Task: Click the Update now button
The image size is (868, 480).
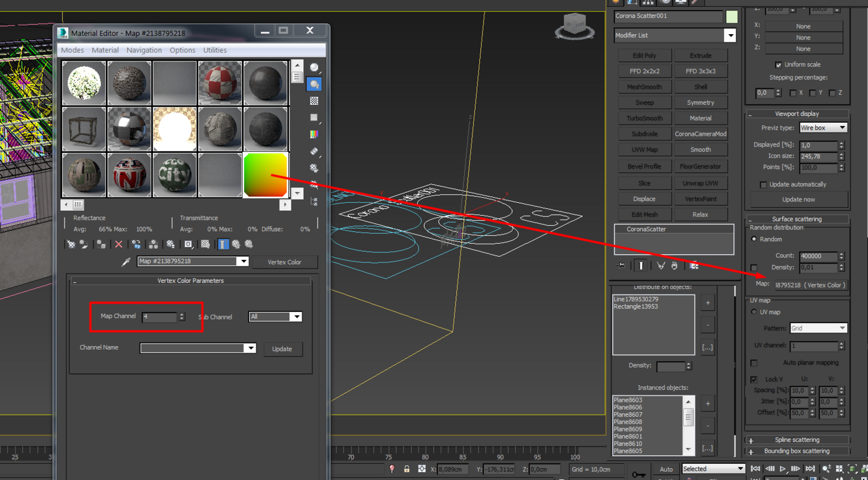Action: (799, 200)
